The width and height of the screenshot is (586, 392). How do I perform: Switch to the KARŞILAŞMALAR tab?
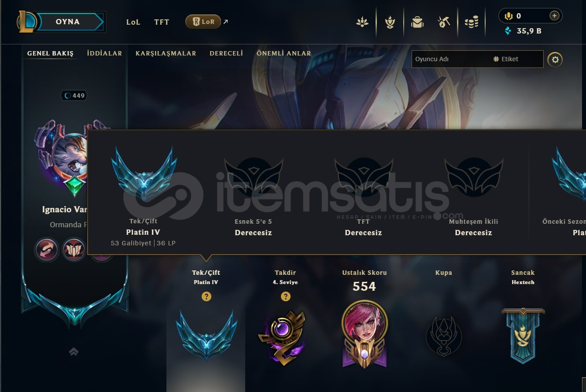[166, 53]
